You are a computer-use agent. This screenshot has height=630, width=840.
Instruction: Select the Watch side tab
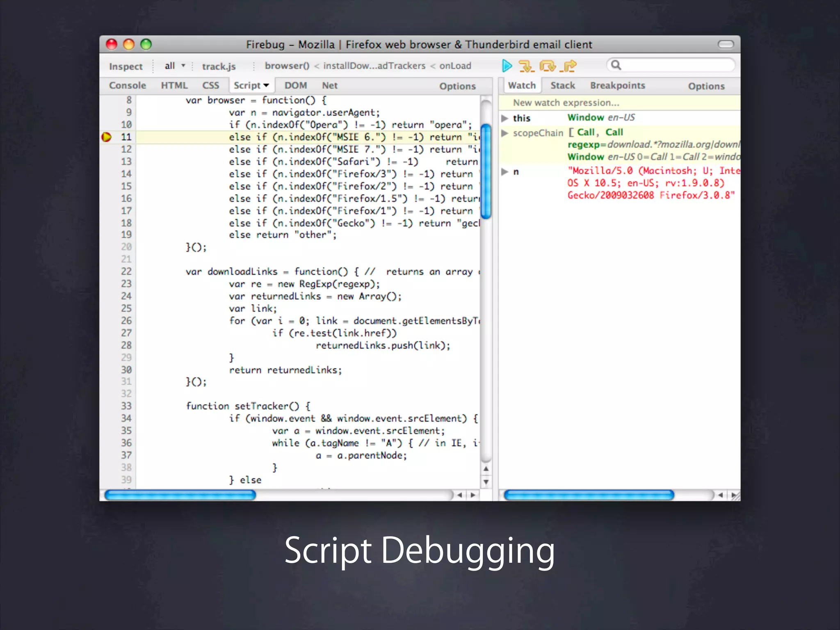tap(522, 85)
